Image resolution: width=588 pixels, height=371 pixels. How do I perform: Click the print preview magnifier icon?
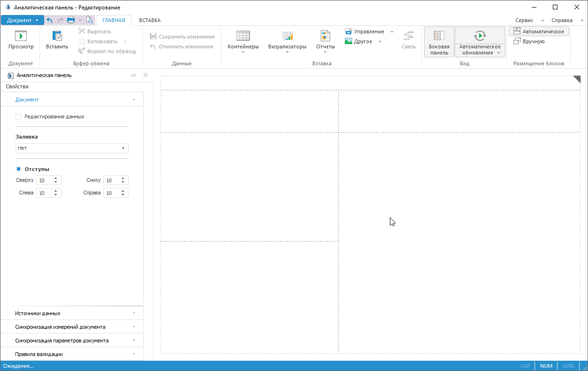[x=89, y=20]
